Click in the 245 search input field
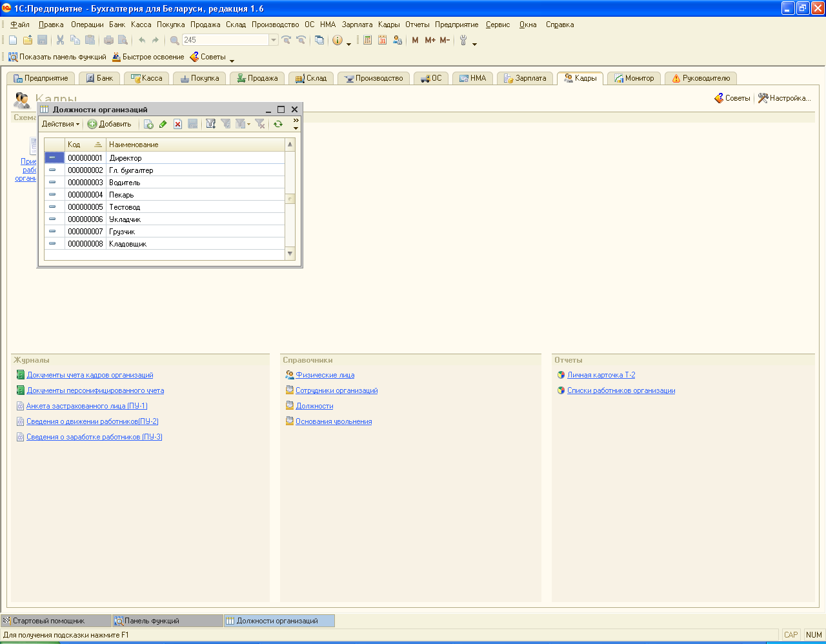Screen dimensions: 826x644 coord(225,40)
